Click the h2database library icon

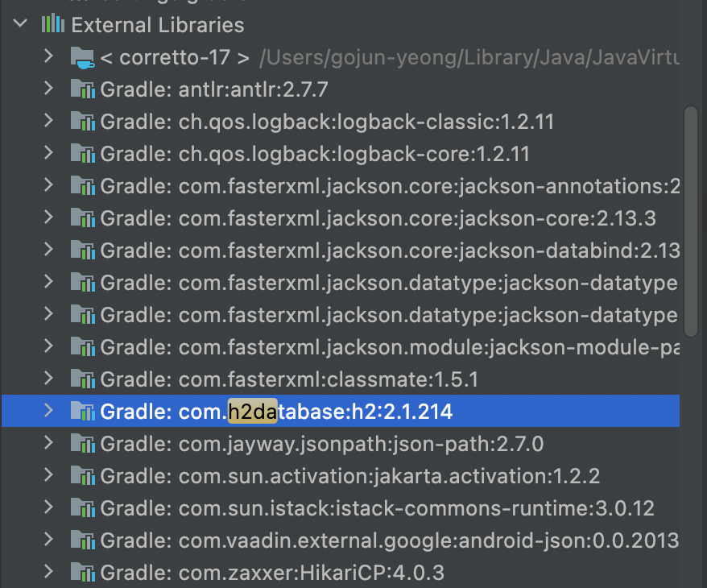[x=82, y=412]
